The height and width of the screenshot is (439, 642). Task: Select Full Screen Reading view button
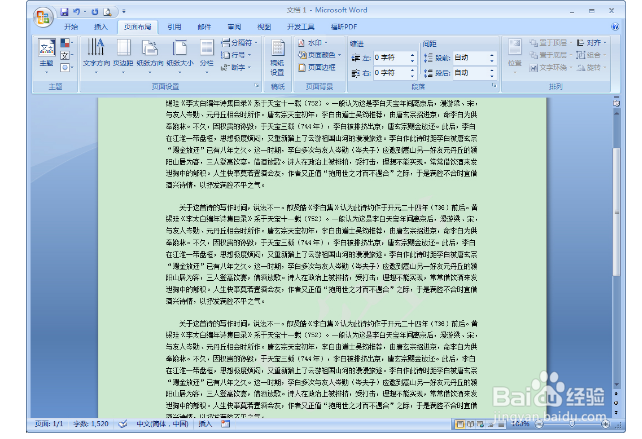coord(470,424)
